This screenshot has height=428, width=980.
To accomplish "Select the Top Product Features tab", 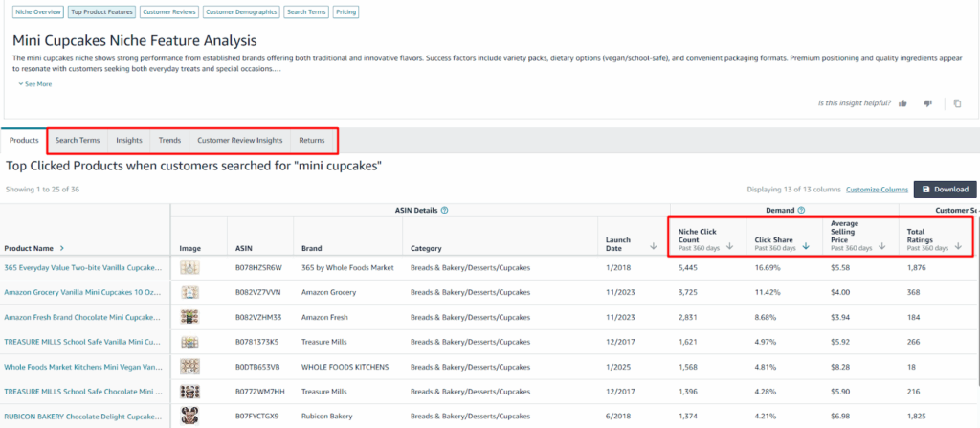I will [x=101, y=11].
